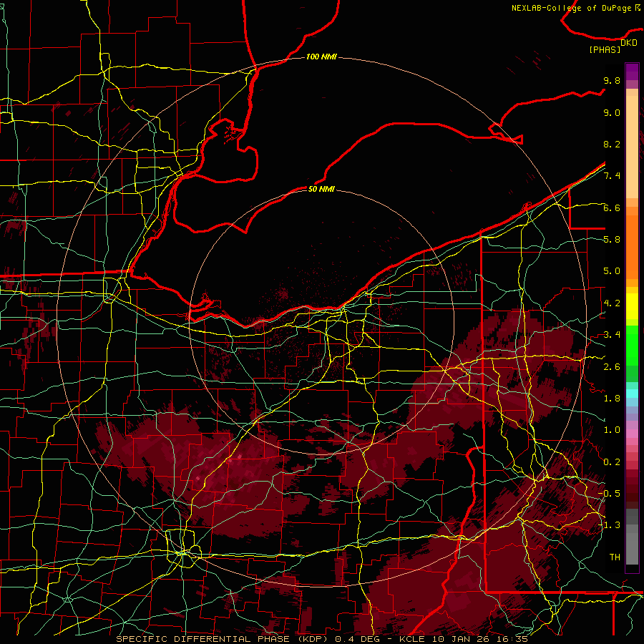The width and height of the screenshot is (644, 644).
Task: Click the 6.6 value on the color scale
Action: pos(612,208)
